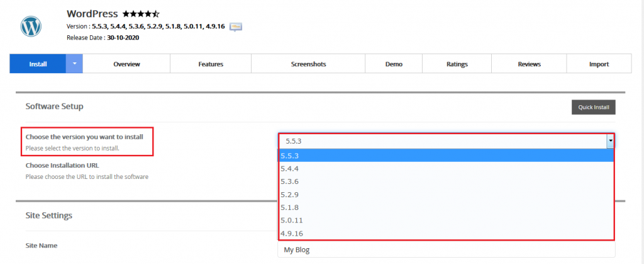Click the WordPress logo icon

[31, 26]
